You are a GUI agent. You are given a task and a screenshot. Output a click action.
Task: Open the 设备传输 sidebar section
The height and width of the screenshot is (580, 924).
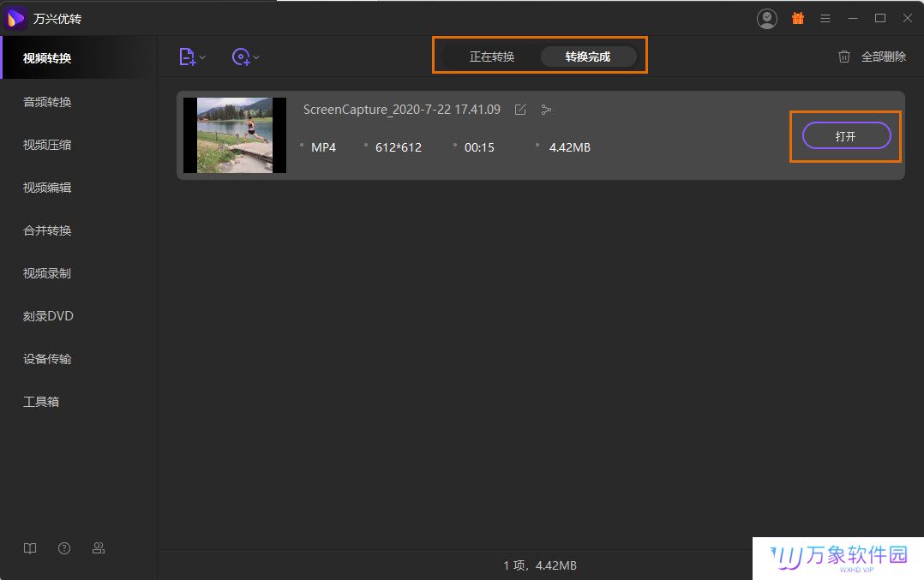point(47,359)
